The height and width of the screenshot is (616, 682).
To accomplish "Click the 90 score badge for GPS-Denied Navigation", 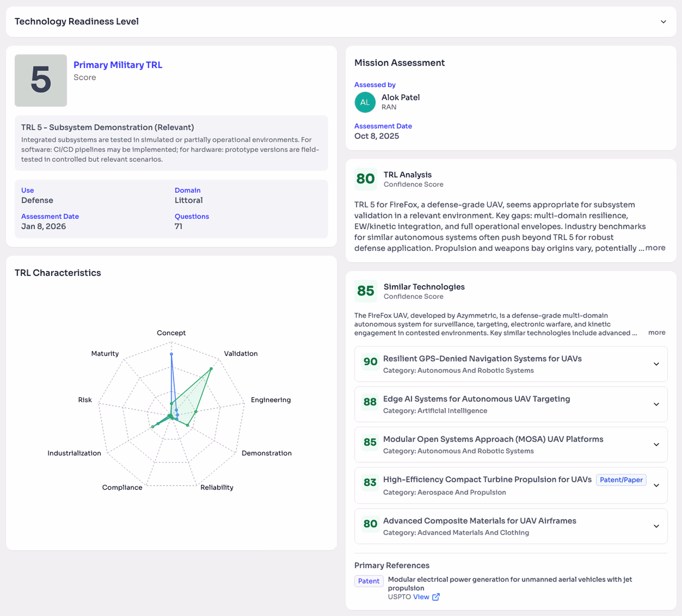I will (370, 362).
